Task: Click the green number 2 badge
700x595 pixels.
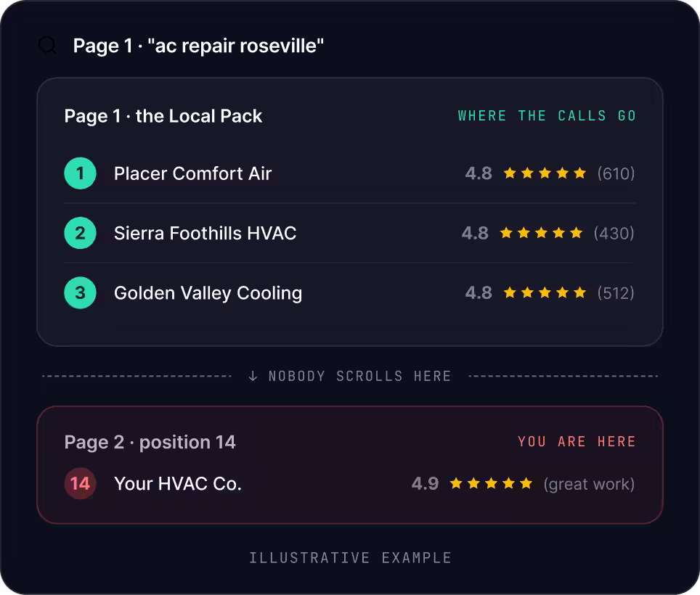Action: coord(81,233)
